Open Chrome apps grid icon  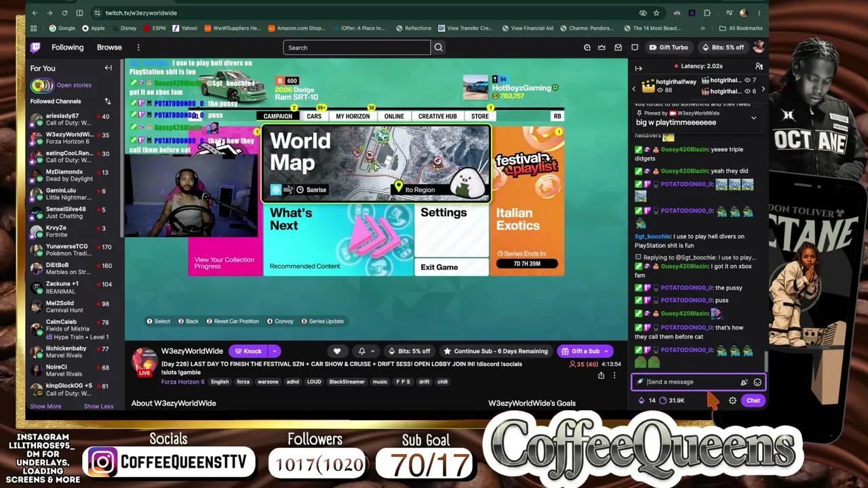pos(33,28)
